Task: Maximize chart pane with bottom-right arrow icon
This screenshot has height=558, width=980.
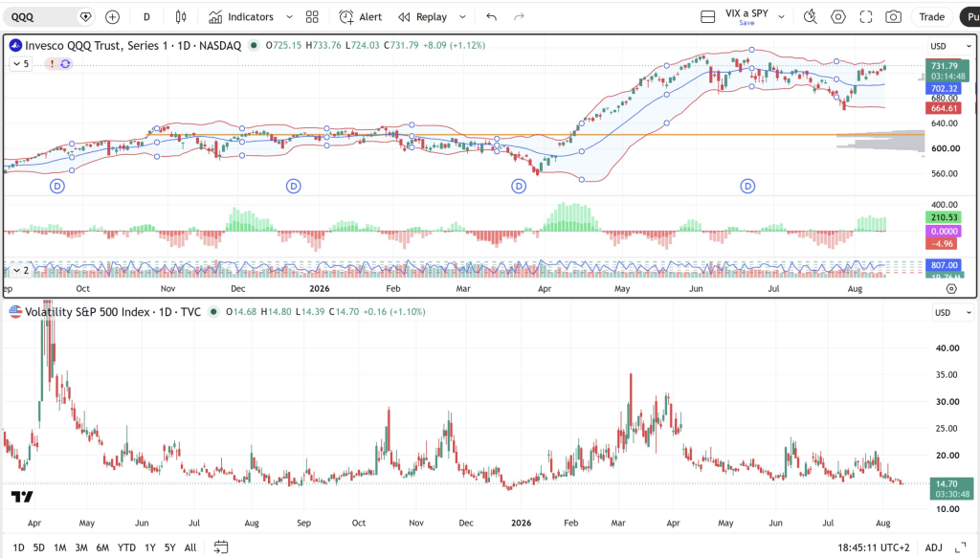Action: [961, 547]
